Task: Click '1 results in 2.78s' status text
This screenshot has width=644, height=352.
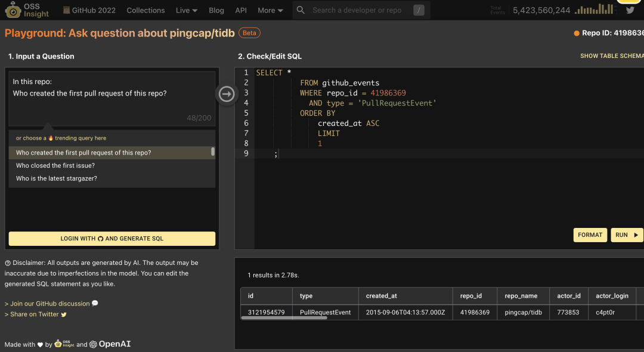Action: click(x=273, y=275)
